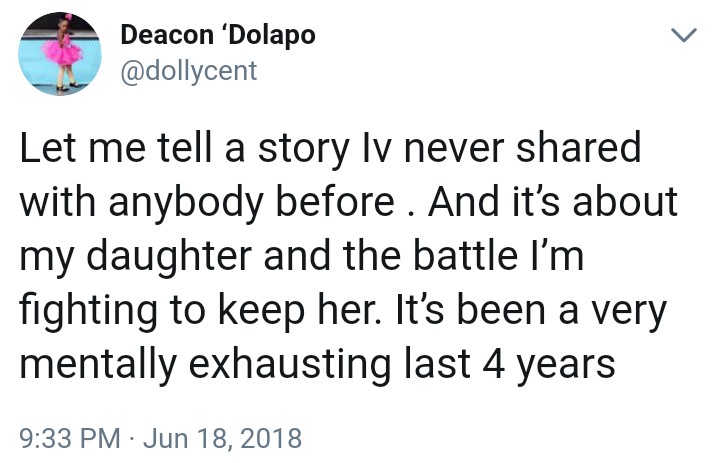Viewport: 720px width, 463px height.
Task: Open Deacon 'Dolapo display name link
Action: (x=217, y=35)
